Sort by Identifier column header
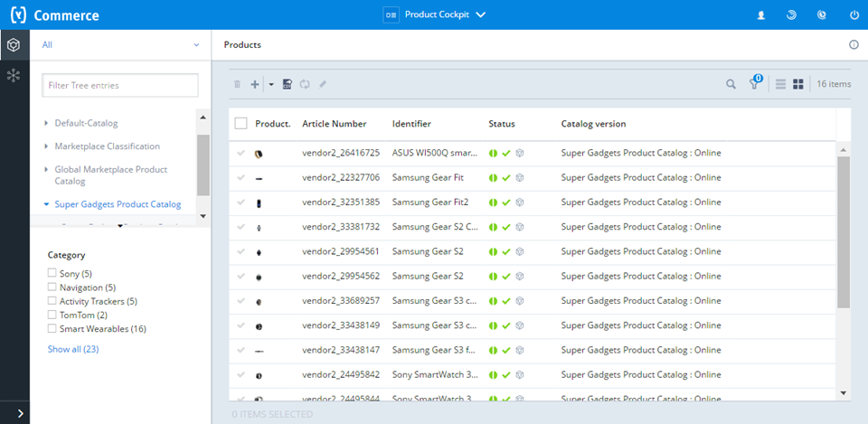This screenshot has height=424, width=868. coord(411,124)
